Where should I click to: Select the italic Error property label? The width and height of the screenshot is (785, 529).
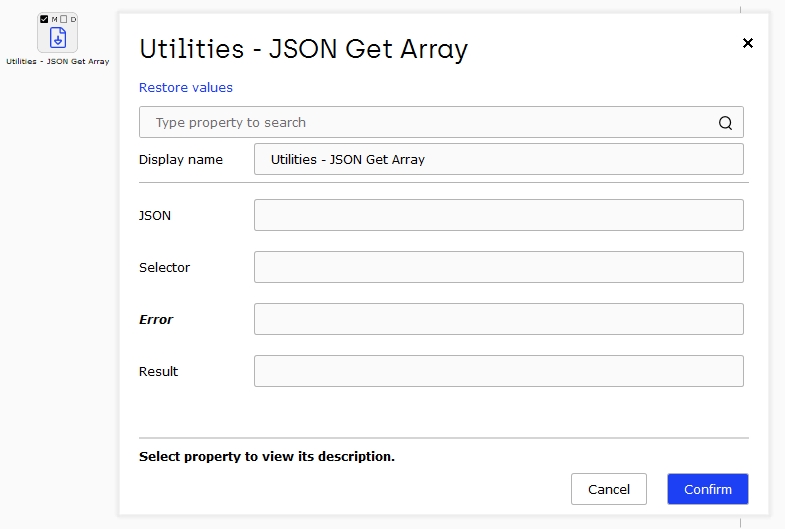point(156,319)
